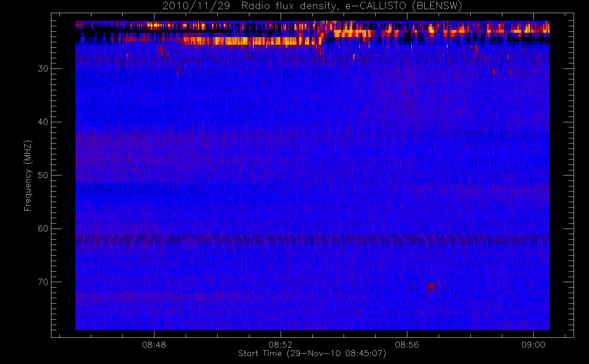This screenshot has width=589, height=364.
Task: Click the plot title 'Radio flux density, e-CALLISTO (BLENSW)'
Action: point(352,6)
